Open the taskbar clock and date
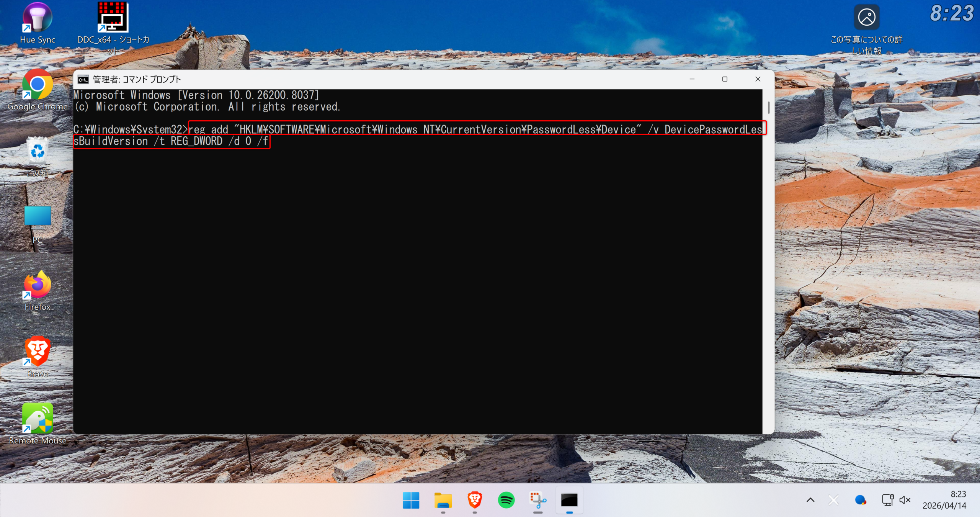Screen dimensions: 980x517 point(944,500)
